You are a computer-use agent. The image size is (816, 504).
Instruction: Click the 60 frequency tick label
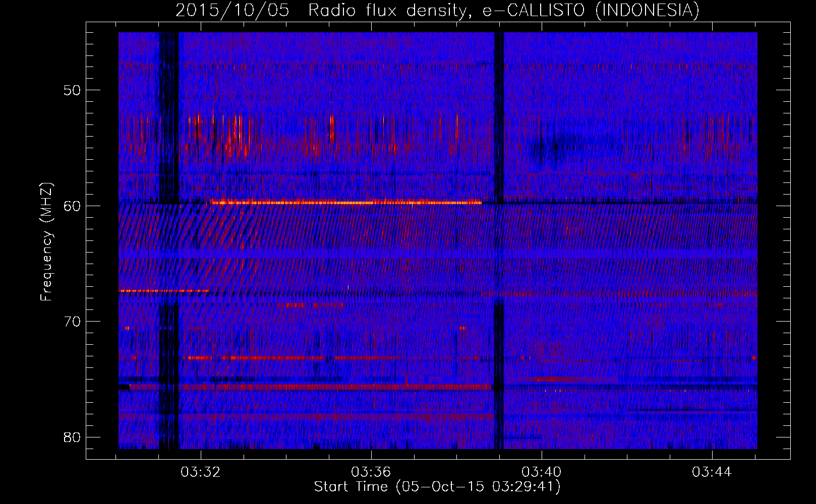73,206
